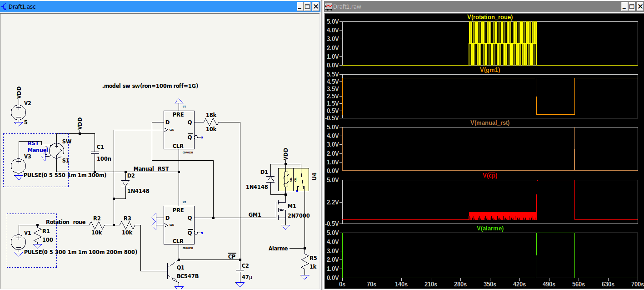Maximize the Draft1.asc schematic window
The image size is (644, 290).
(x=307, y=6)
